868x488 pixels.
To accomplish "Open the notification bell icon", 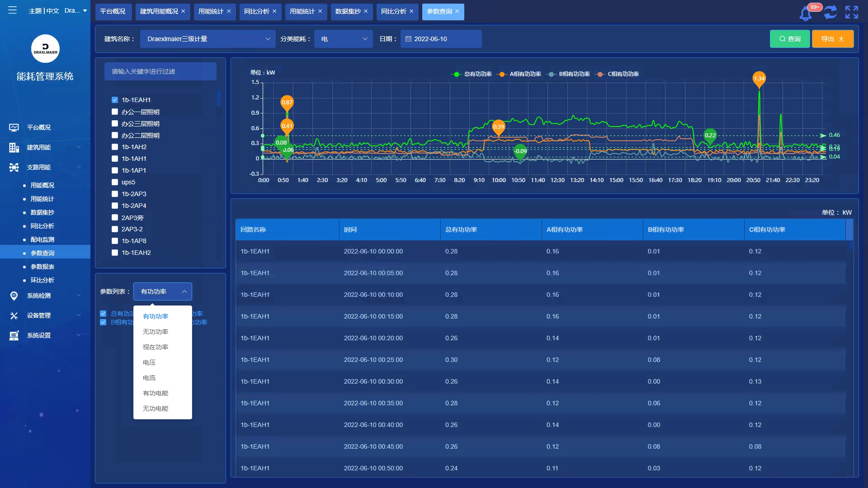I will [x=805, y=13].
